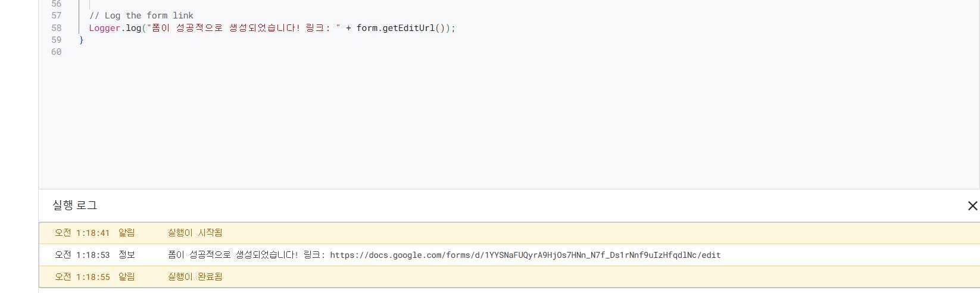The height and width of the screenshot is (293, 980).
Task: Click the 오전 1:18:41 timestamp
Action: (x=82, y=233)
